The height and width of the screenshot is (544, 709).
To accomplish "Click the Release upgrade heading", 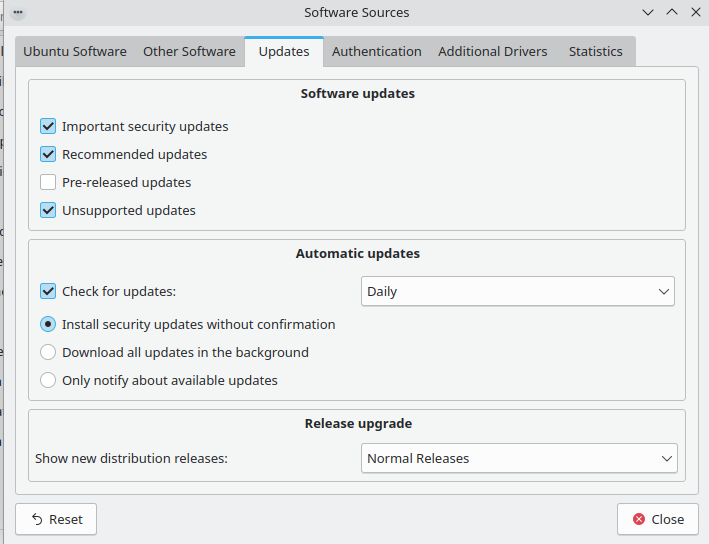I will tap(358, 423).
